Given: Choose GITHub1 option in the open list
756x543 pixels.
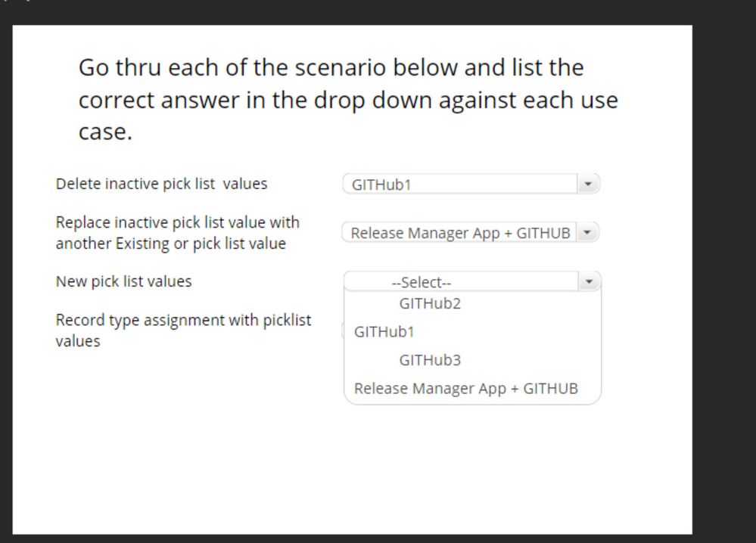Looking at the screenshot, I should [x=384, y=332].
